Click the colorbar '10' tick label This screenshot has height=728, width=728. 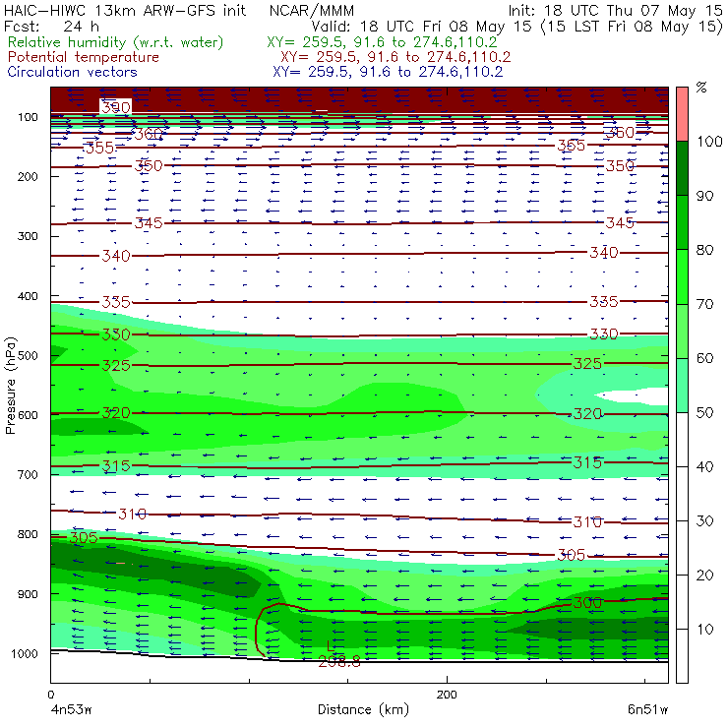point(704,630)
